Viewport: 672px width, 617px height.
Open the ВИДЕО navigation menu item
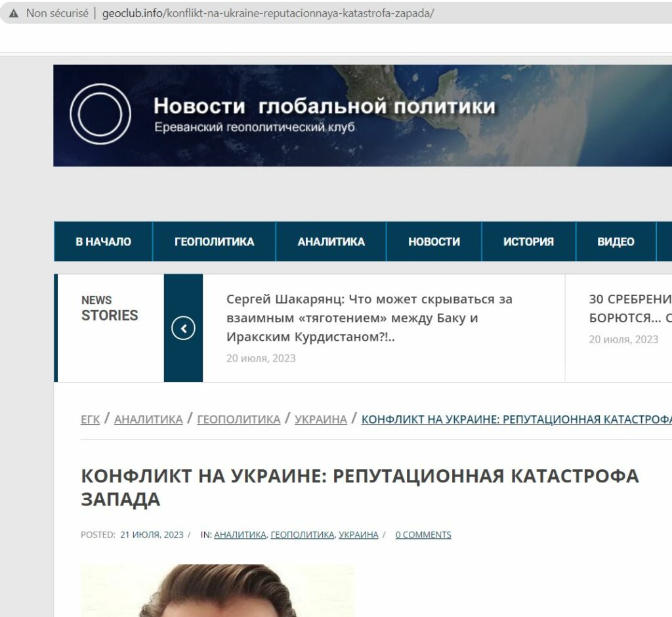click(x=616, y=242)
